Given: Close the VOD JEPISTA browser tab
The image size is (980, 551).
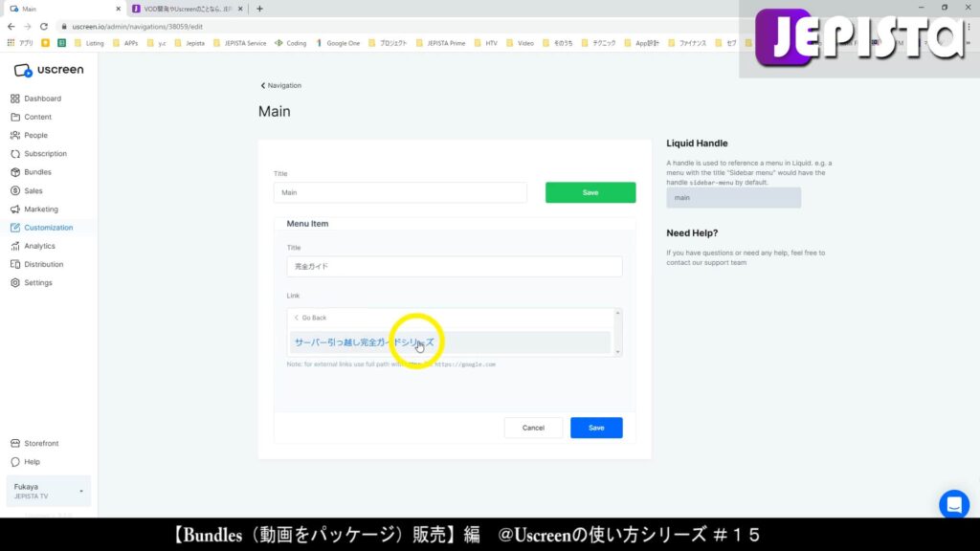Looking at the screenshot, I should point(240,9).
